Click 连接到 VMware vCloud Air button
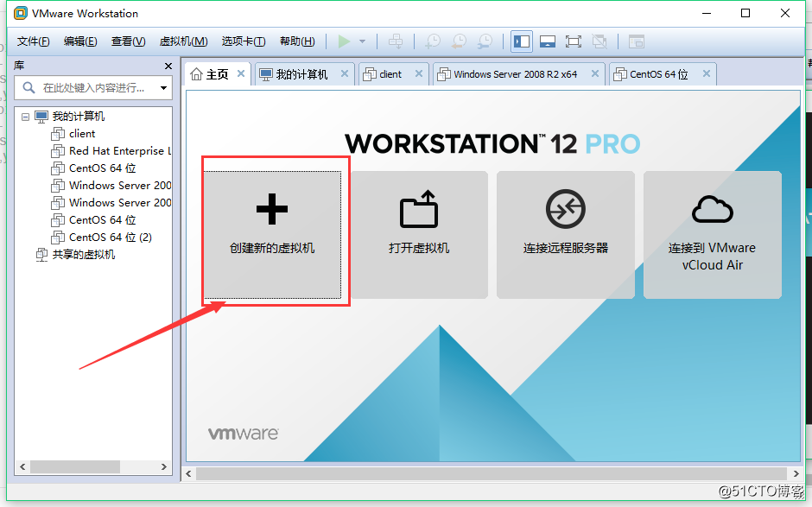The image size is (812, 507). (x=712, y=235)
